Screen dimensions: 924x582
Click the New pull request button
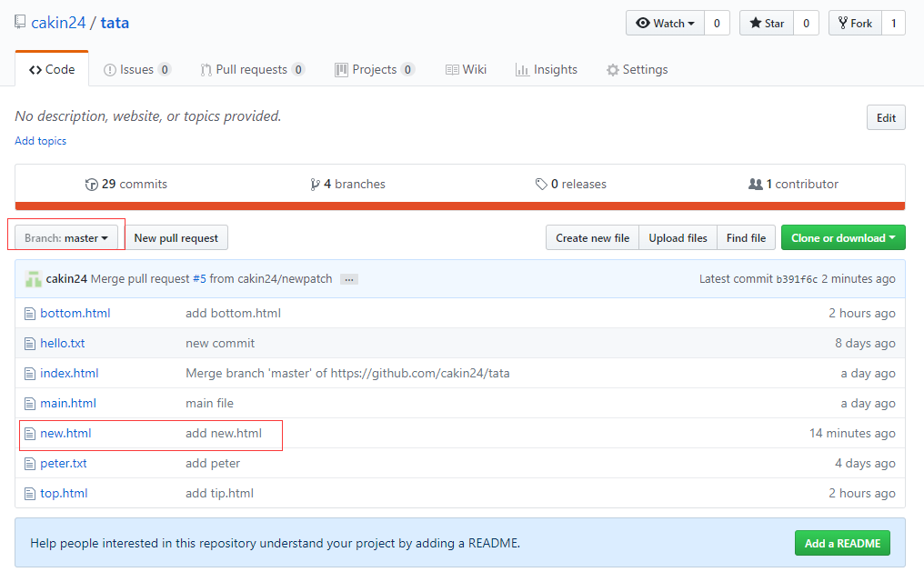176,238
